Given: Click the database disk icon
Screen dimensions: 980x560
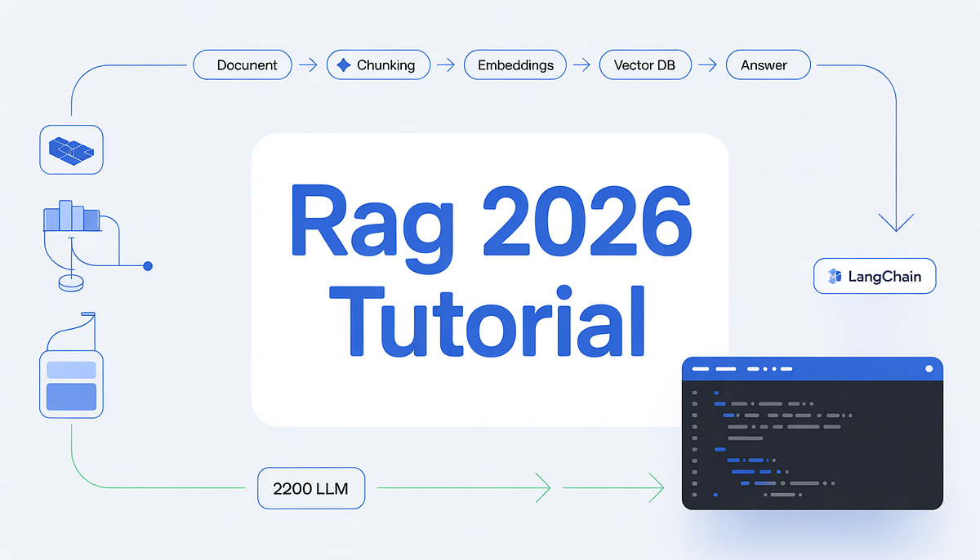Looking at the screenshot, I should coord(72,282).
